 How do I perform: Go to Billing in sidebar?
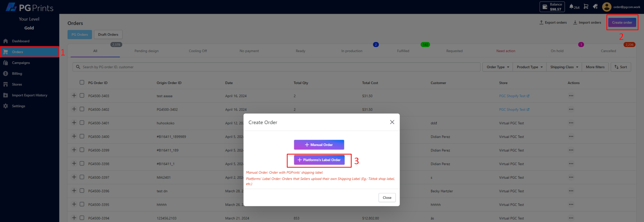pos(17,73)
